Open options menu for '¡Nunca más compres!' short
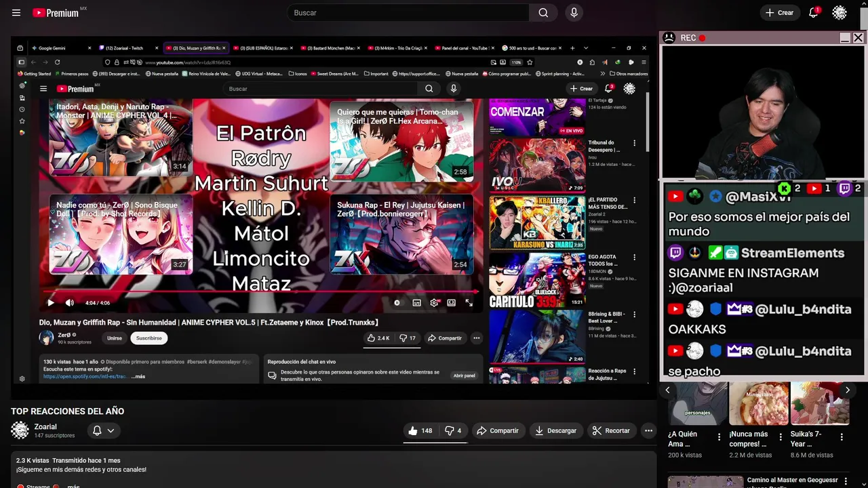This screenshot has width=868, height=488. click(x=781, y=437)
